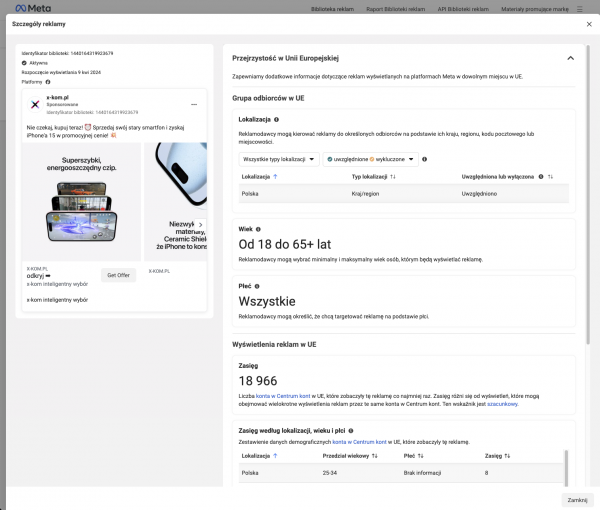Advance the ad carousel to next card
The width and height of the screenshot is (600, 510).
[x=200, y=225]
